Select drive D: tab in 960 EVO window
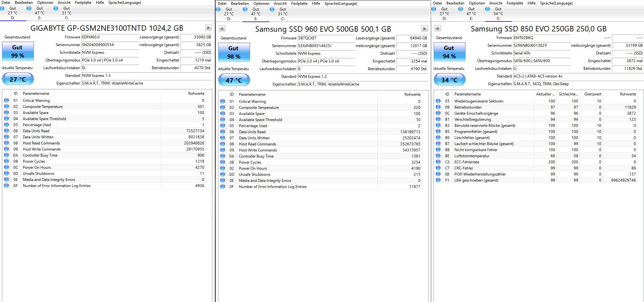The image size is (644, 302). [229, 14]
